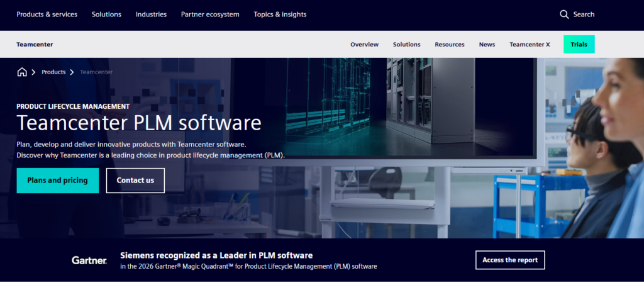
Task: Open Topics & insights menu
Action: click(x=280, y=14)
